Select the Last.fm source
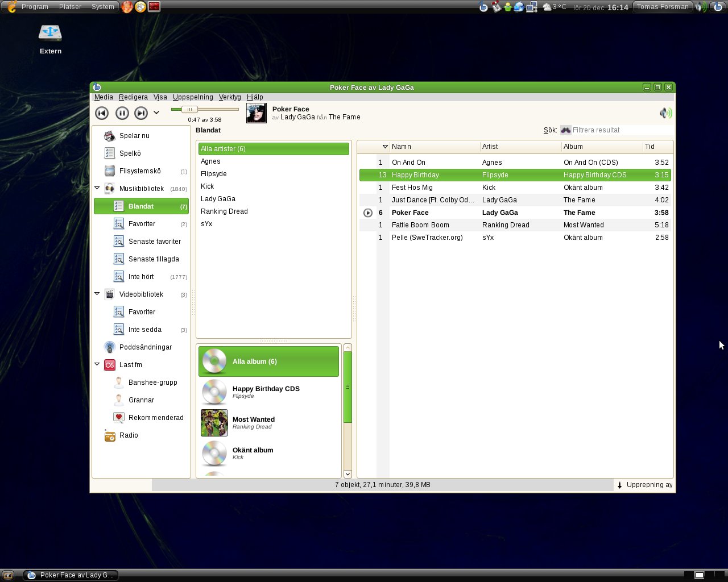Screen dimensions: 728x582 coord(141,365)
